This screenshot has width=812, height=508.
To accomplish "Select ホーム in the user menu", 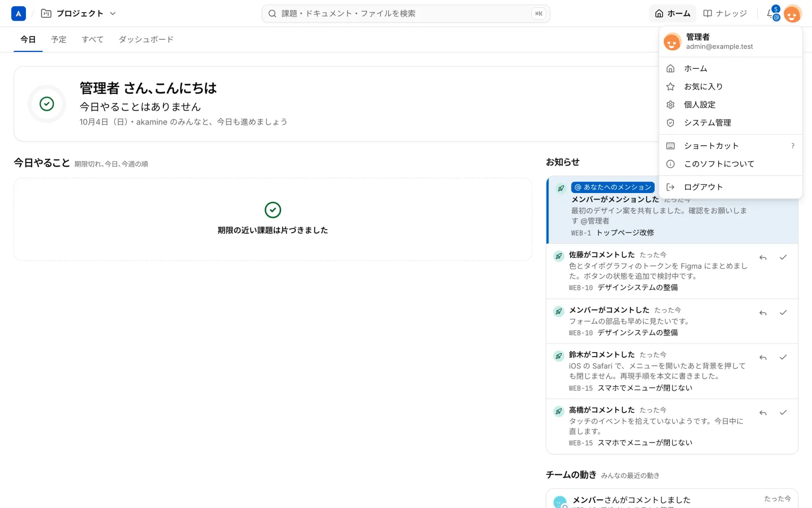I will pos(730,69).
